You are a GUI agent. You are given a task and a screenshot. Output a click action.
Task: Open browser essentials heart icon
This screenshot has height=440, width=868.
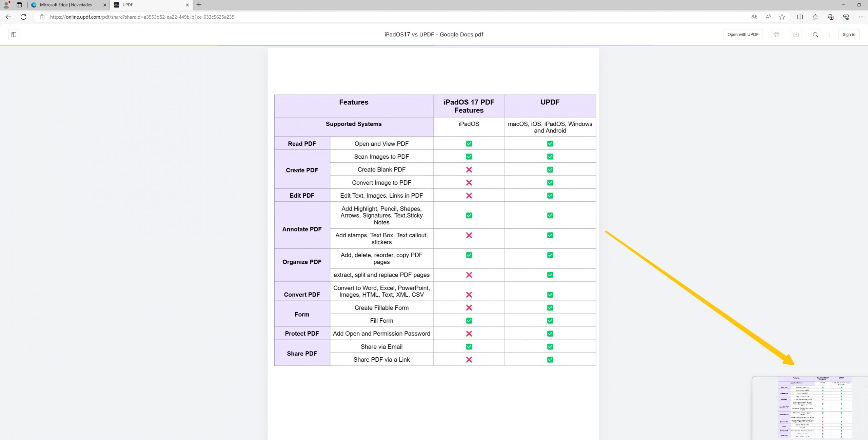tap(846, 17)
